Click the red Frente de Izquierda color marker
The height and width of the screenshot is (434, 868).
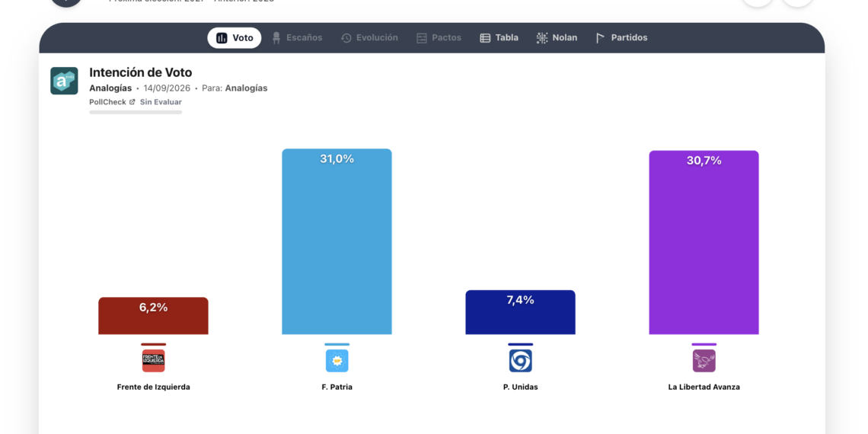point(153,344)
